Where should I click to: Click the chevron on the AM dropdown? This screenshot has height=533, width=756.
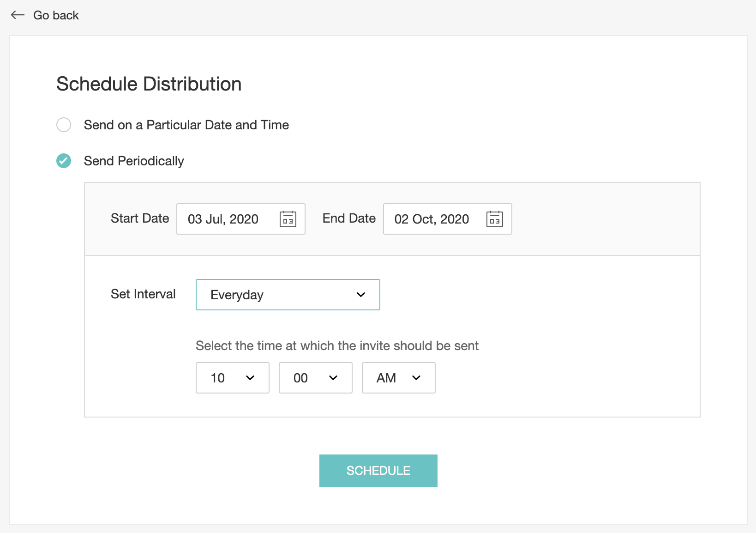click(418, 378)
